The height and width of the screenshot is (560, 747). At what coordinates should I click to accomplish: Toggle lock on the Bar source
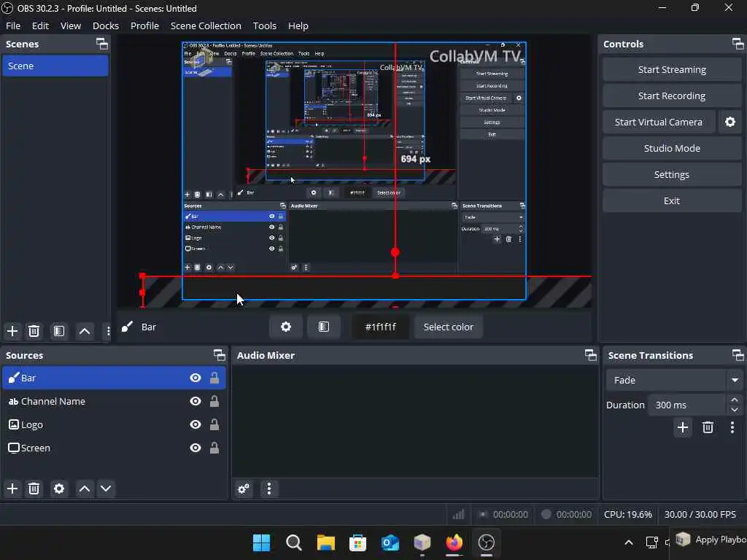(214, 378)
